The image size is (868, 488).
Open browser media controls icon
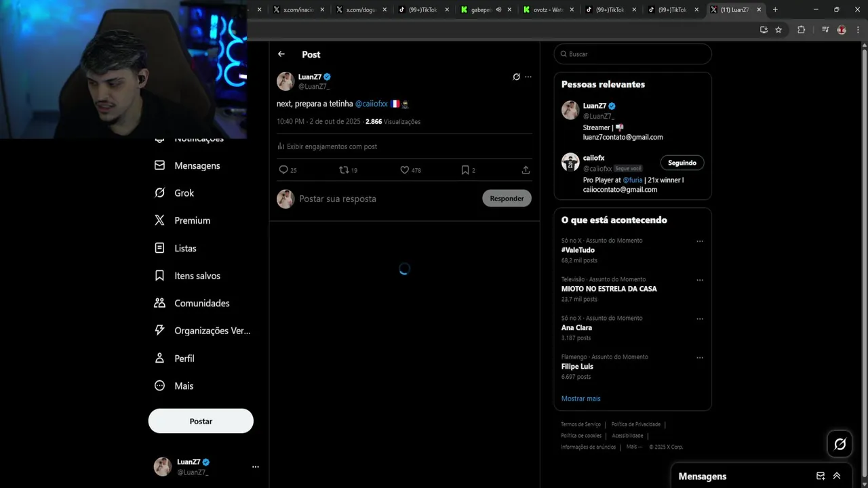point(825,30)
